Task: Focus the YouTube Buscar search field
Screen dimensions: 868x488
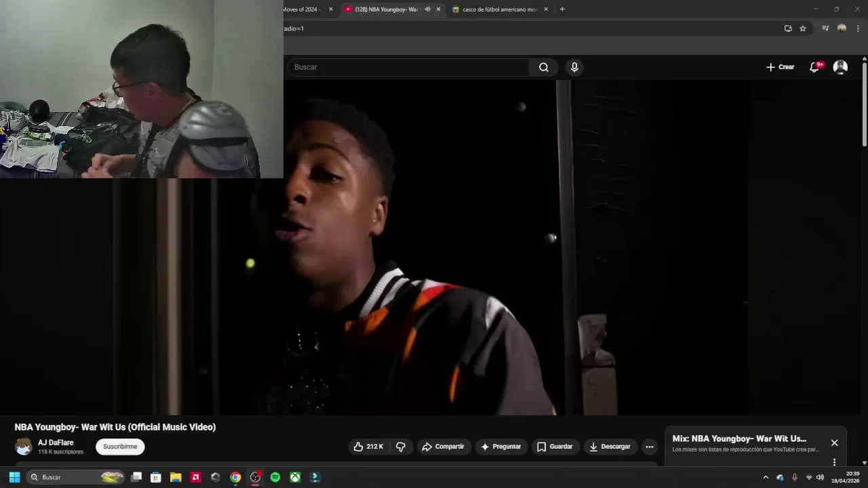Action: pos(409,67)
